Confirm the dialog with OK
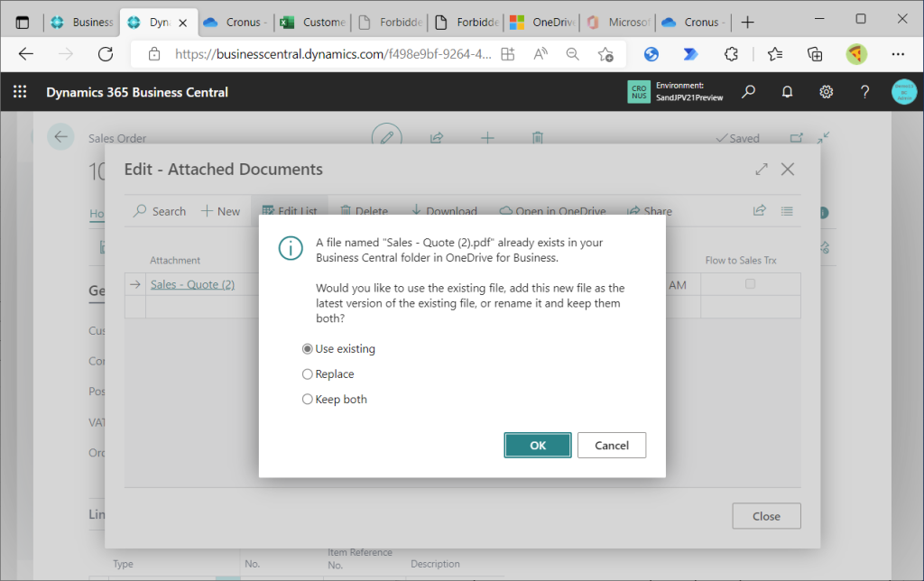The width and height of the screenshot is (924, 581). coord(538,445)
